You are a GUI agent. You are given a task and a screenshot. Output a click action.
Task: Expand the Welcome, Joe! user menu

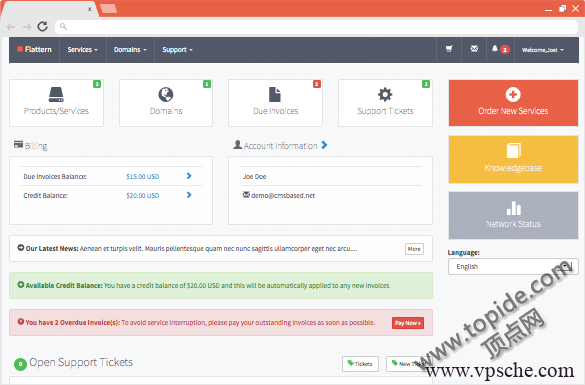click(x=543, y=50)
